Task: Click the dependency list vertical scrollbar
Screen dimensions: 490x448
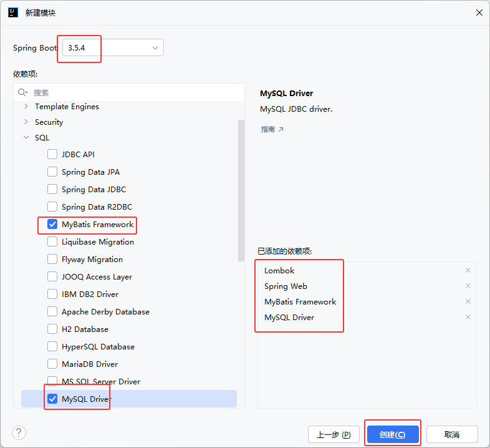Action: [241, 187]
